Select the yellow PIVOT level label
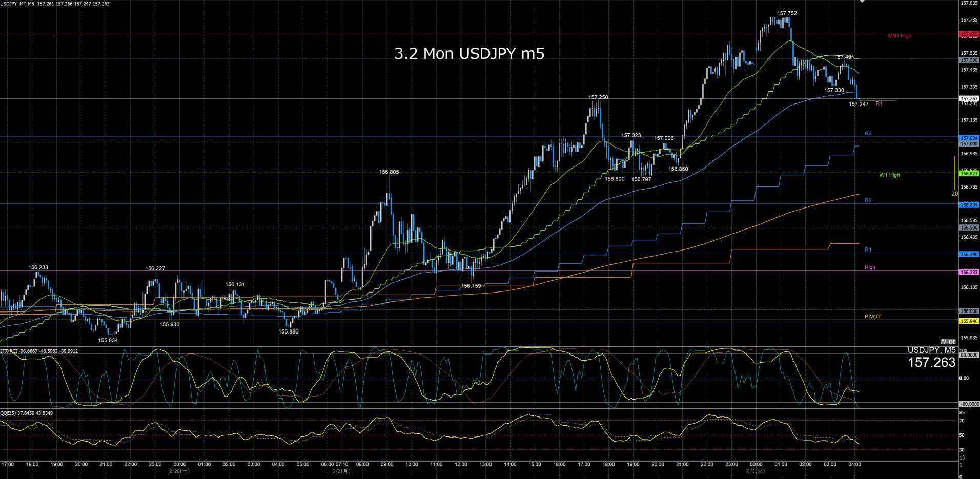 872,317
